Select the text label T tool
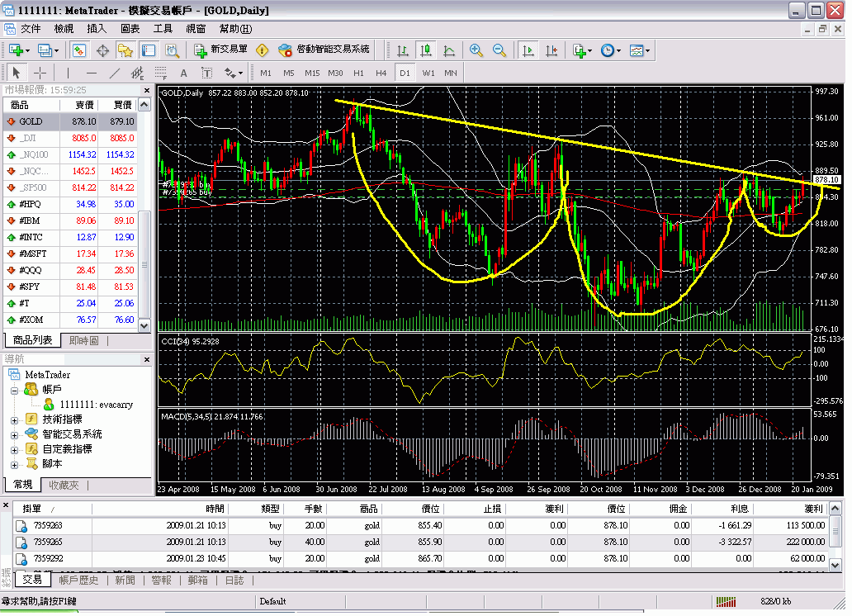Image resolution: width=852 pixels, height=616 pixels. pos(206,73)
